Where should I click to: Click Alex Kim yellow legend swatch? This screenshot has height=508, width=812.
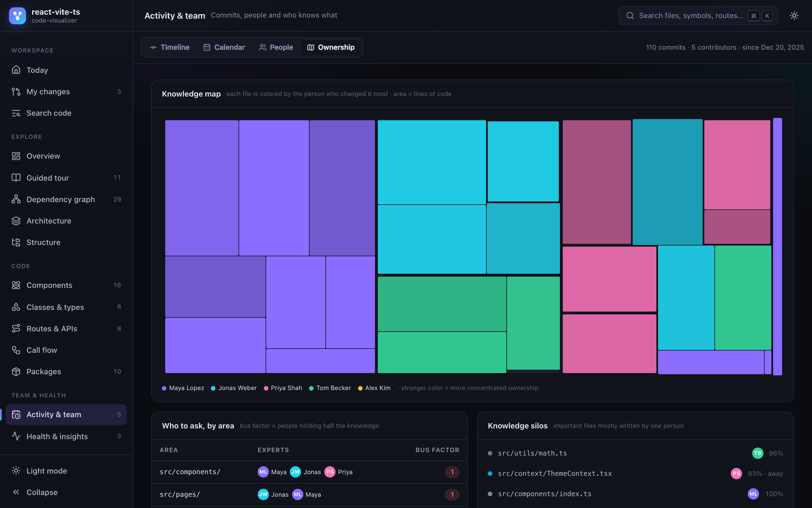click(360, 388)
